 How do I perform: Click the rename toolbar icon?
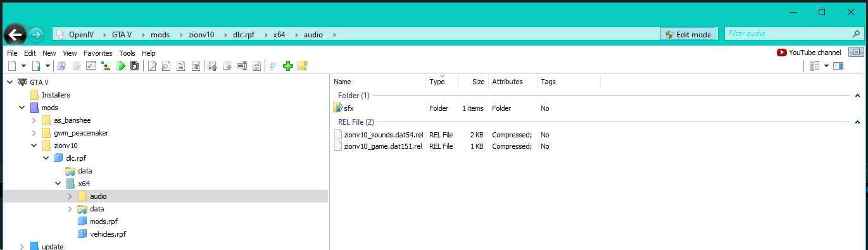click(x=241, y=66)
